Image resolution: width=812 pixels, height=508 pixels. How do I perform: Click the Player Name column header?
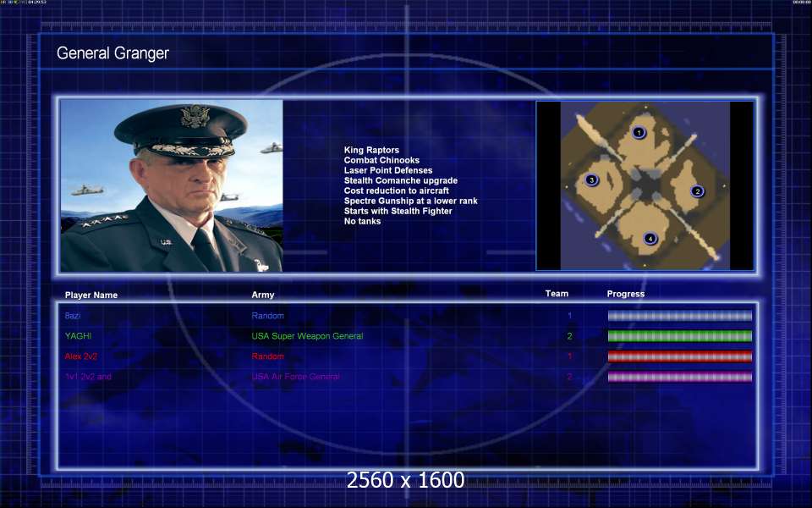tap(91, 295)
